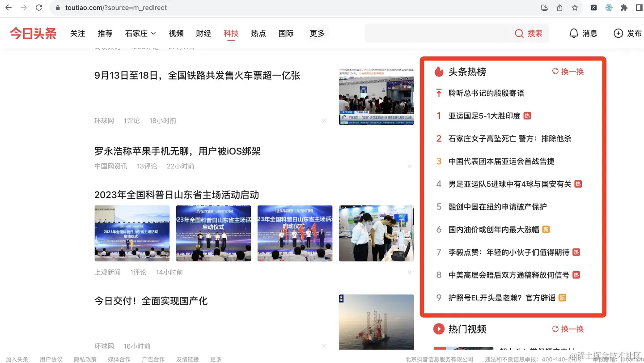Open article 9月13日至18日 火车票超一亿张

(x=197, y=75)
